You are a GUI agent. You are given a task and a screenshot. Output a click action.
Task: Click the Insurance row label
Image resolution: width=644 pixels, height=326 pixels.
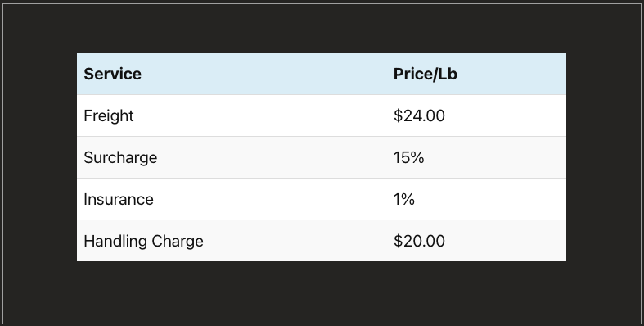(x=119, y=199)
